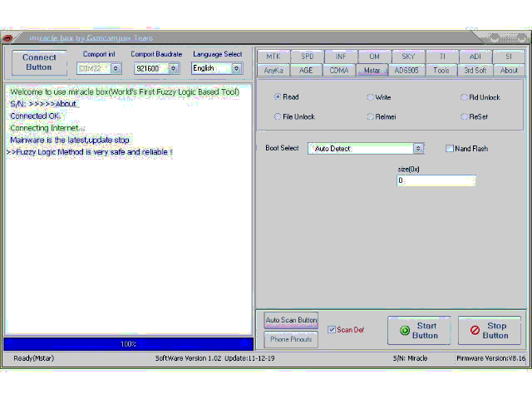Click the size(0x) input field
532x399 pixels.
point(436,180)
